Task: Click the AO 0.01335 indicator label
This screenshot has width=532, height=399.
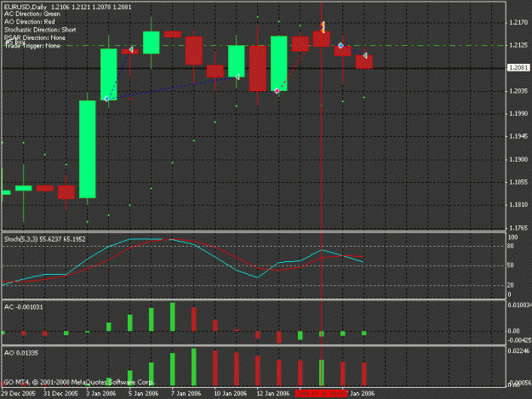Action: pos(21,353)
